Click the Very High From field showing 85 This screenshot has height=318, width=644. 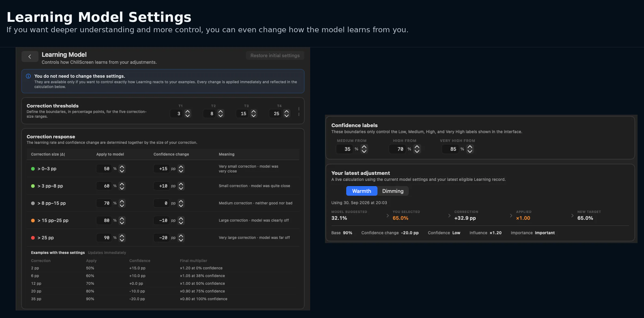[450, 149]
